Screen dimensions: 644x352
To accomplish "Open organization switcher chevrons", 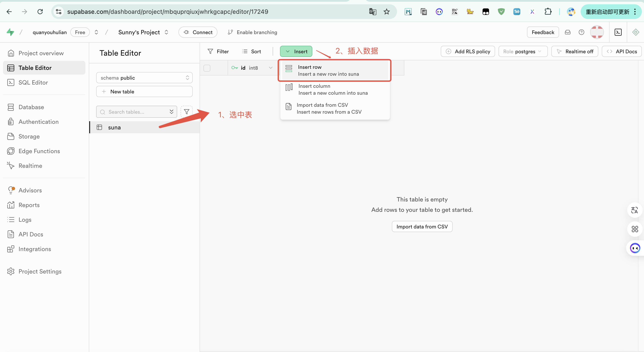I will (96, 32).
